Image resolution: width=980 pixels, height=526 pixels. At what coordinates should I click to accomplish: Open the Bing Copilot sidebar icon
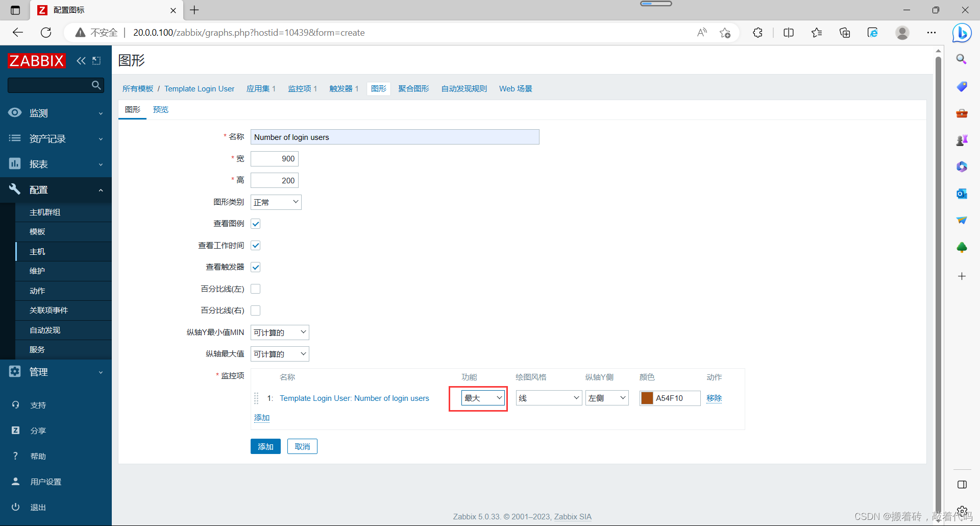point(962,33)
